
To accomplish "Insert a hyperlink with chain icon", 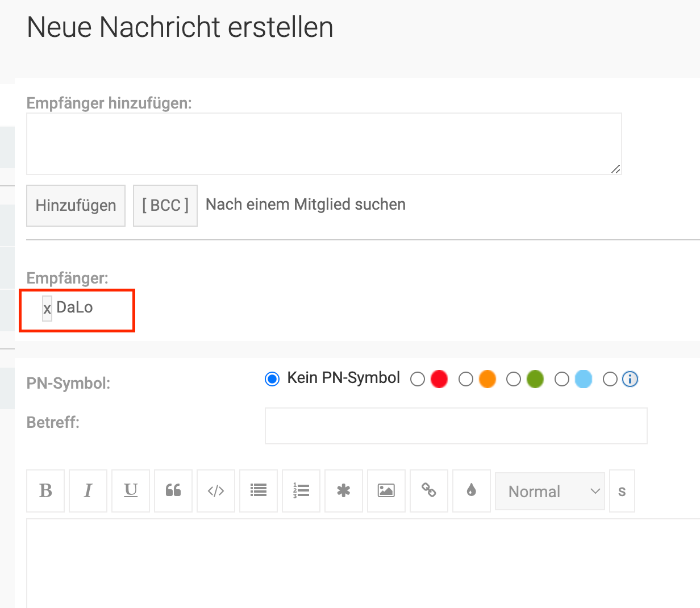I will 429,491.
